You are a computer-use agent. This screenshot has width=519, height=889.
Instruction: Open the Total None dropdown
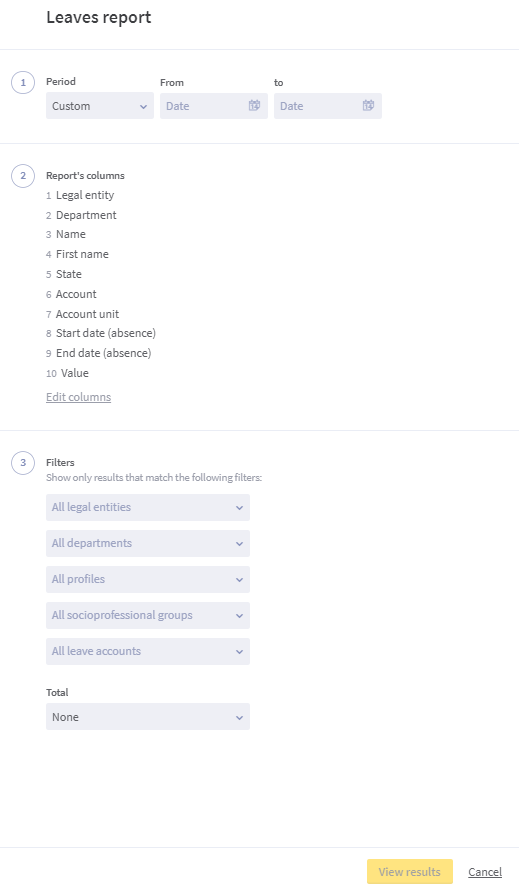point(147,717)
